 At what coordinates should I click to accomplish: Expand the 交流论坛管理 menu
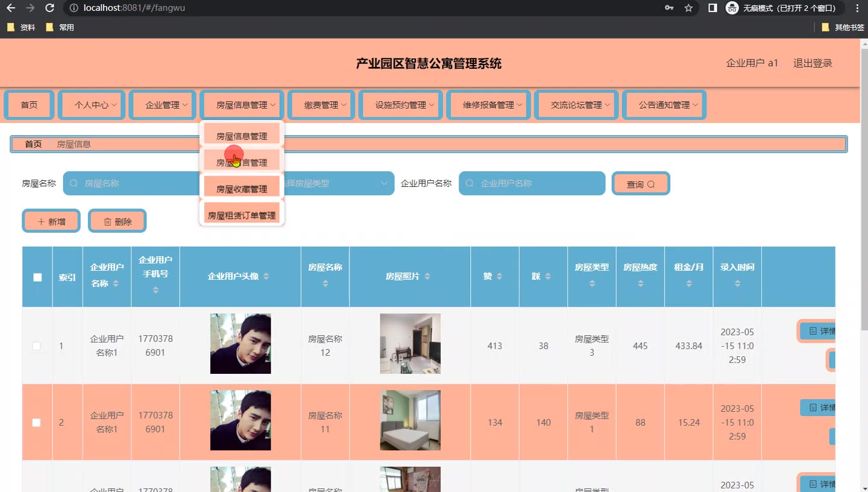(576, 105)
